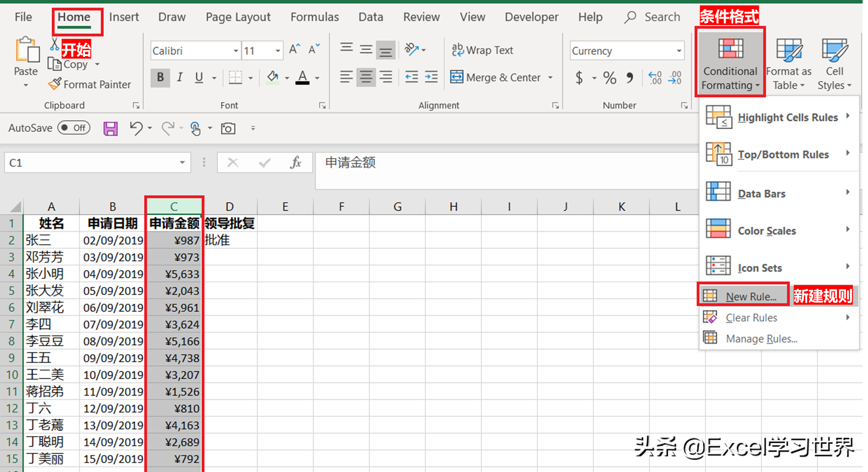Customize Quick Access Toolbar dropdown
Screen dimensions: 868x472
253,128
